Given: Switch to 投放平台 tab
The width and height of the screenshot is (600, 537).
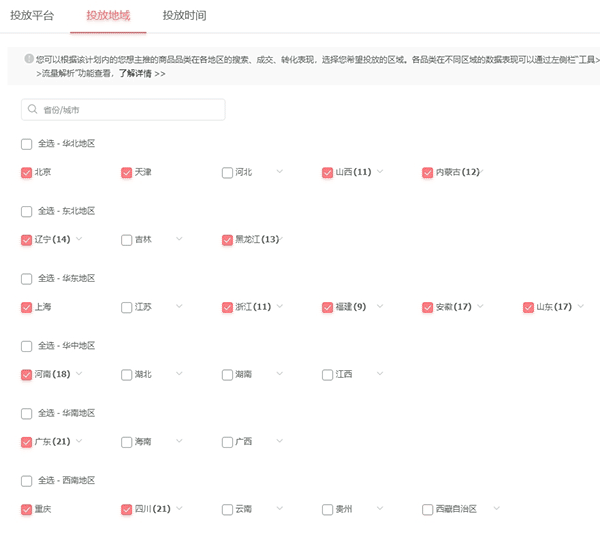Looking at the screenshot, I should click(32, 16).
